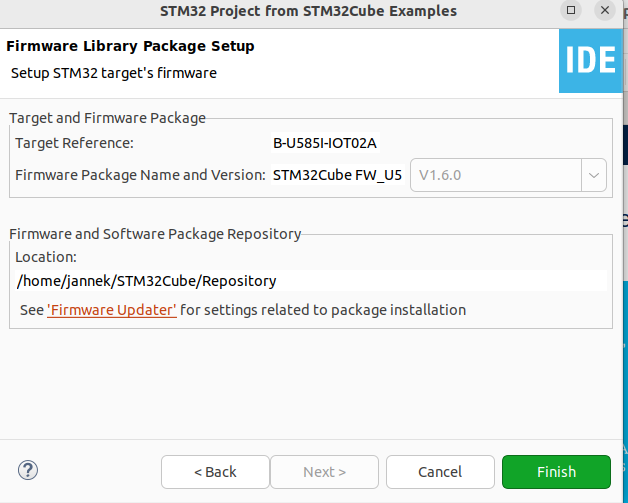Viewport: 628px width, 503px height.
Task: Click the greyed-out Next > button
Action: [325, 472]
